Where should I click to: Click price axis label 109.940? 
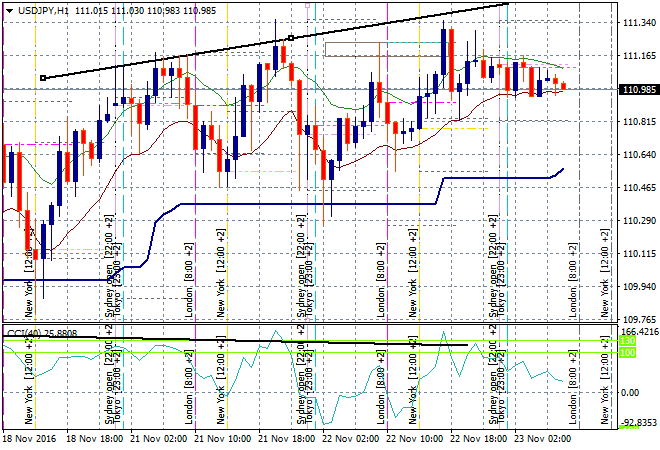point(639,286)
